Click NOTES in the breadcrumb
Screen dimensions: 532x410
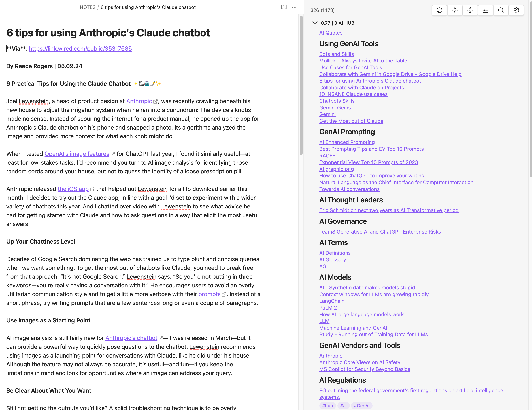[x=87, y=7]
